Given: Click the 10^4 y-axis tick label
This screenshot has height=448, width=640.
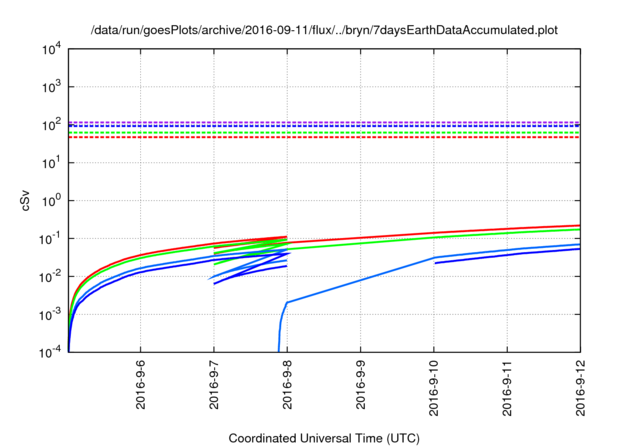Looking at the screenshot, I should (51, 50).
